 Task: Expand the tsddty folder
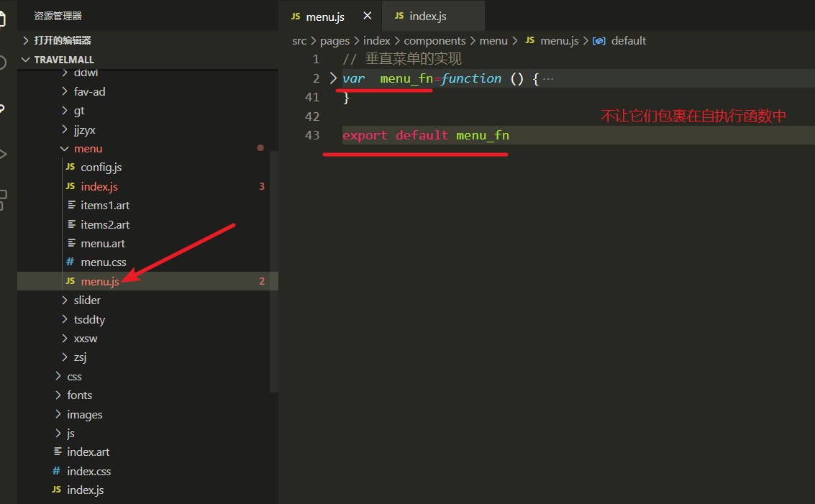click(x=65, y=319)
